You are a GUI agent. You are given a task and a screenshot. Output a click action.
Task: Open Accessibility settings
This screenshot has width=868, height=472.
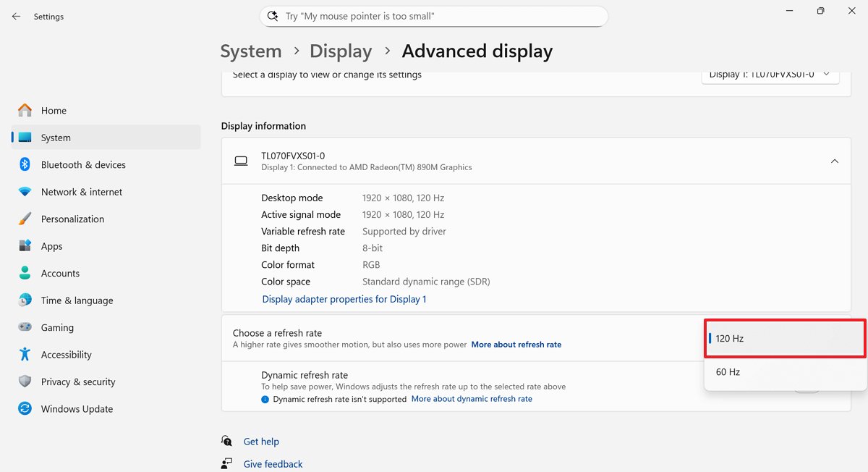click(70, 354)
